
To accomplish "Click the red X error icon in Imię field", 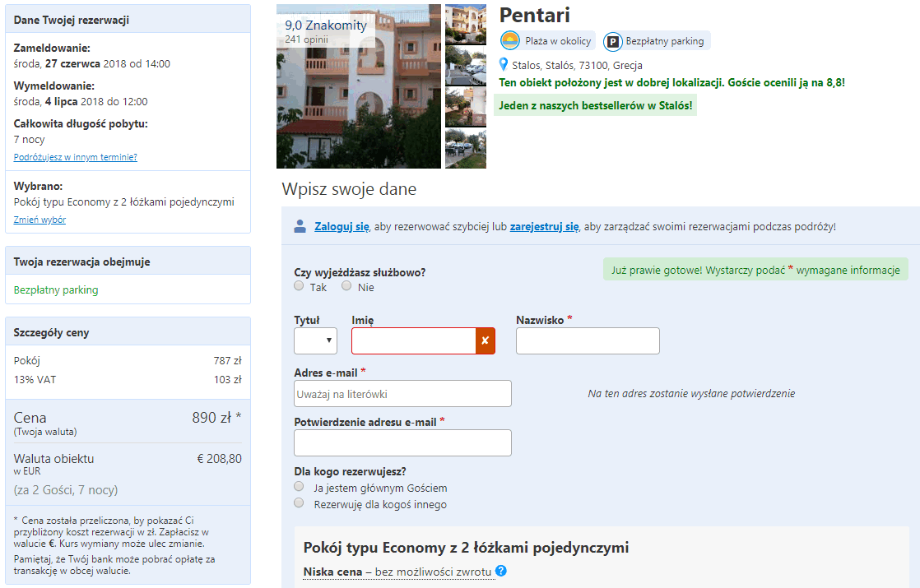I will (x=486, y=340).
